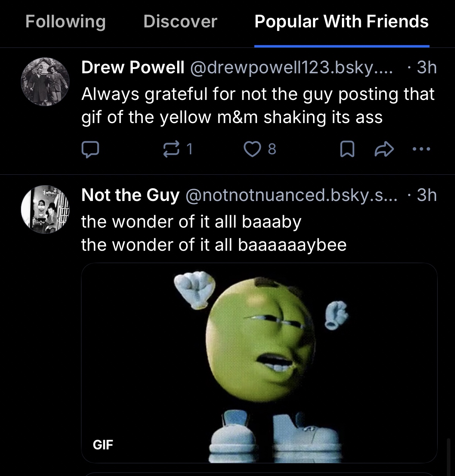
Task: Open Not the Guy's avatar
Action: 45,209
